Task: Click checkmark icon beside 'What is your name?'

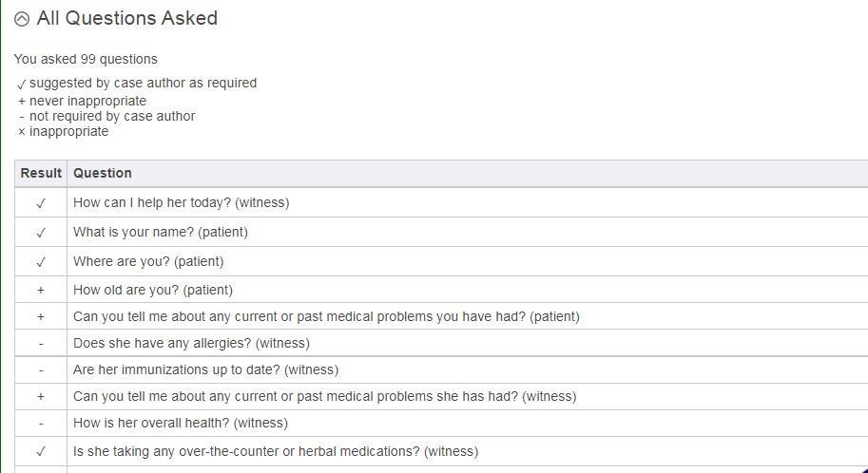Action: click(41, 233)
